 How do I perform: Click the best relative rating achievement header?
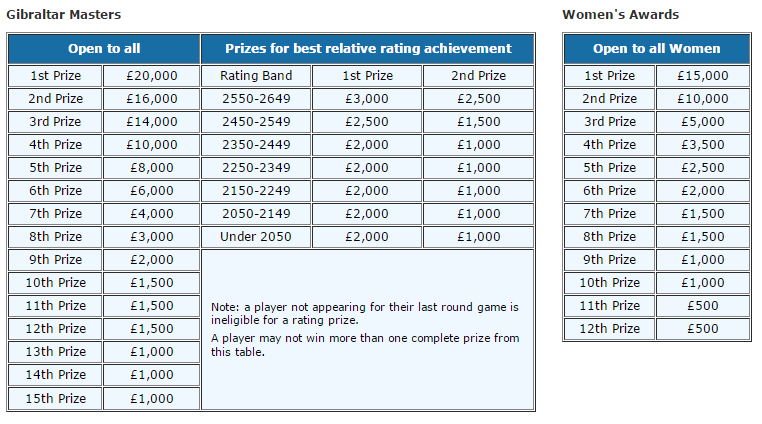click(368, 49)
